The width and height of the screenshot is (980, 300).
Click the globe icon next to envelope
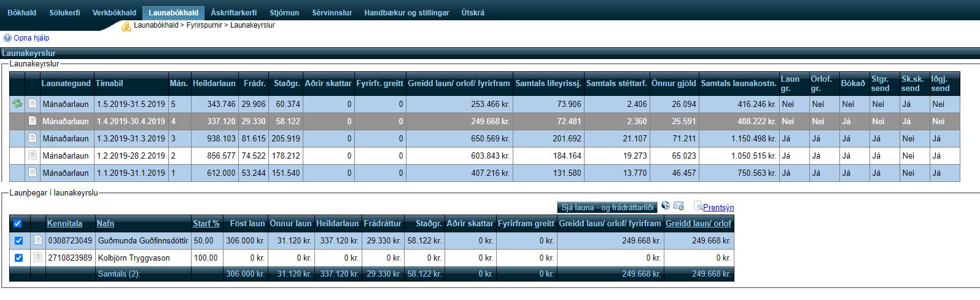click(666, 206)
